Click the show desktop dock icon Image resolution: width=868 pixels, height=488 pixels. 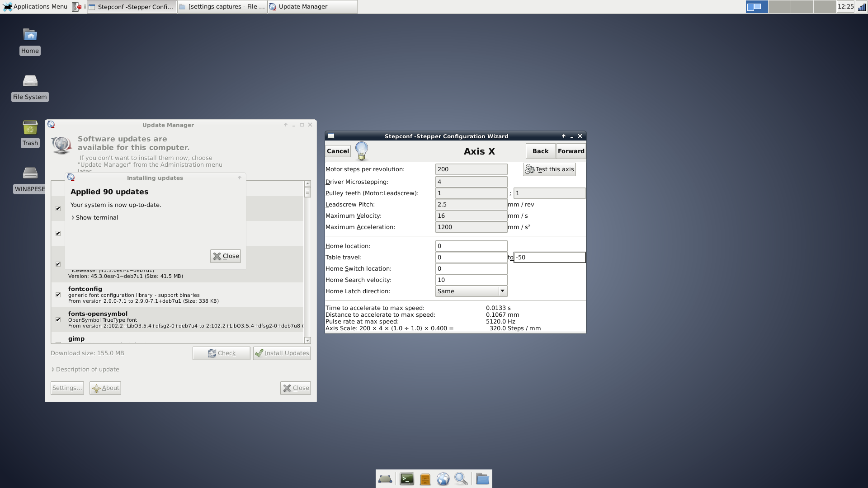pos(385,479)
